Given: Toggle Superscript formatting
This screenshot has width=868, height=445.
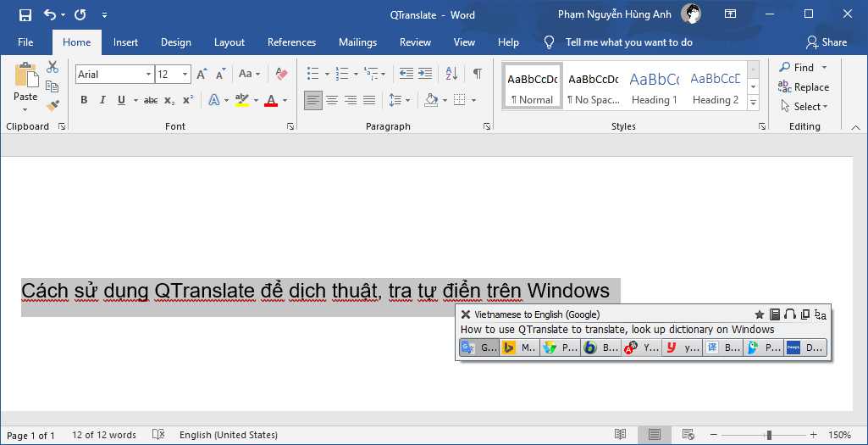Looking at the screenshot, I should pyautogui.click(x=188, y=100).
